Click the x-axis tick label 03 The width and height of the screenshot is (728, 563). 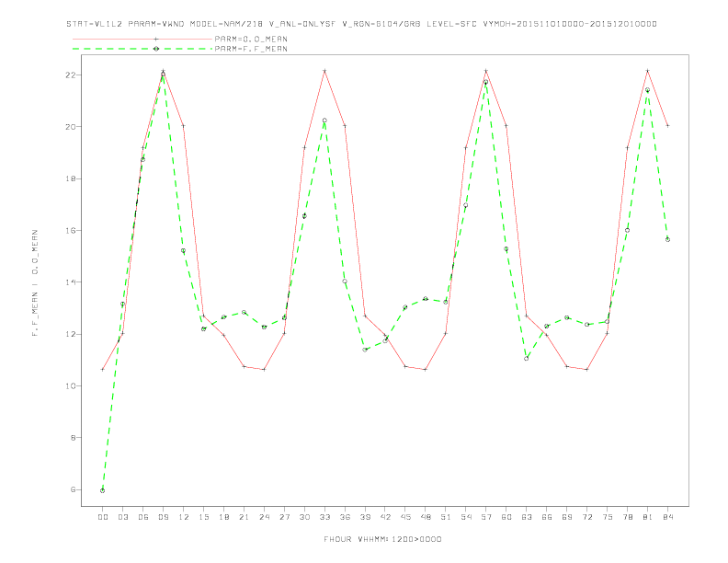pos(122,517)
